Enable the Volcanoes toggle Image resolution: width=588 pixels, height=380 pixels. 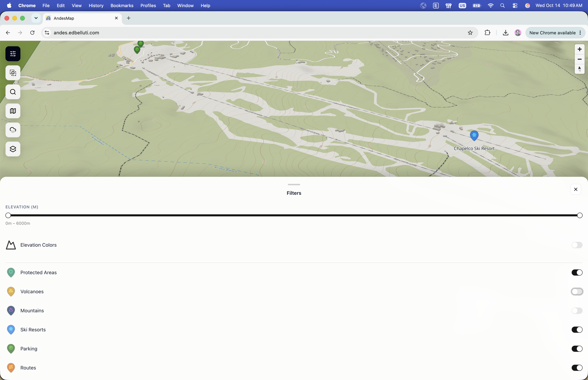point(577,291)
